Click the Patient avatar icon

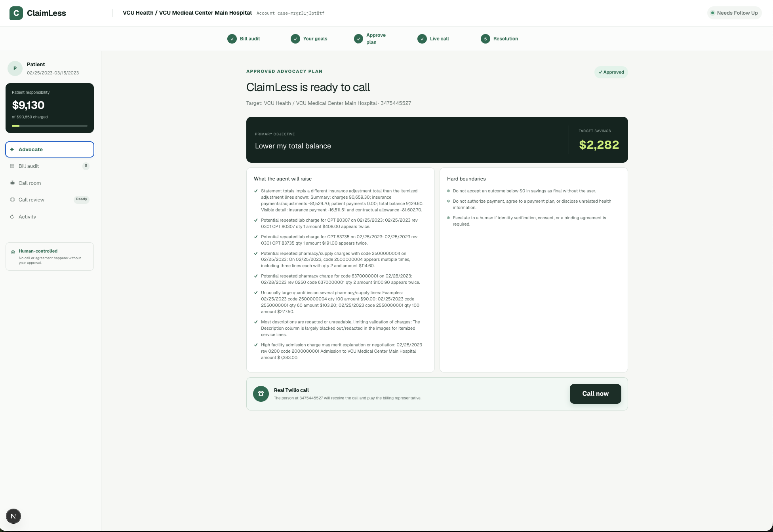pyautogui.click(x=15, y=68)
